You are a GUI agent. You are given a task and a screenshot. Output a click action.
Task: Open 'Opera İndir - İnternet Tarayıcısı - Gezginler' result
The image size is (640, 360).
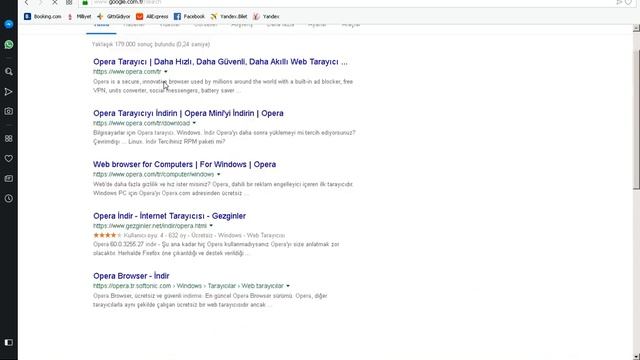click(x=169, y=216)
